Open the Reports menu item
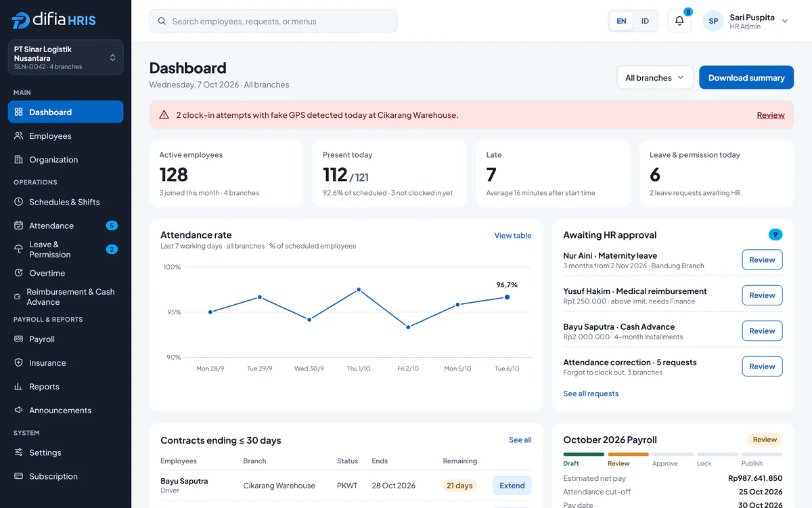The width and height of the screenshot is (812, 508). click(x=66, y=387)
